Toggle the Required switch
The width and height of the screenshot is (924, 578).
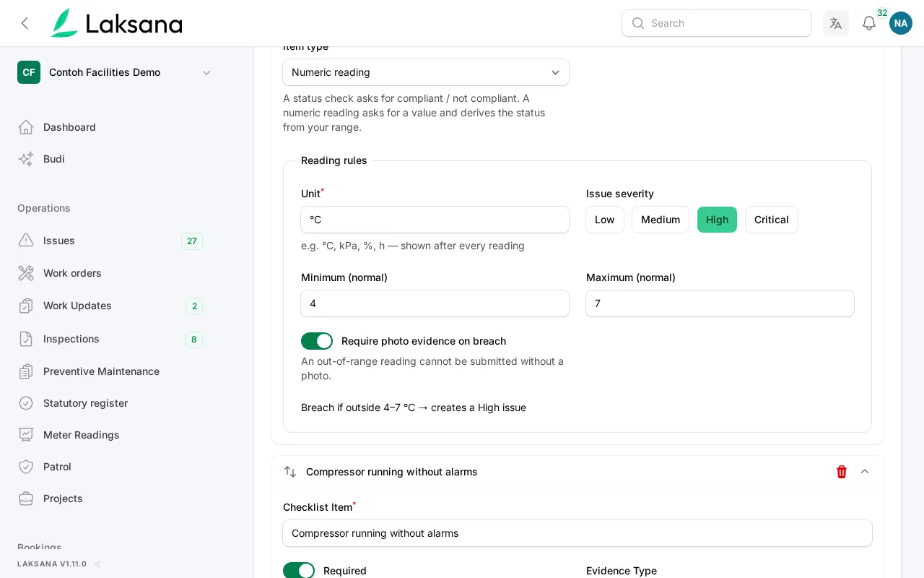click(299, 571)
